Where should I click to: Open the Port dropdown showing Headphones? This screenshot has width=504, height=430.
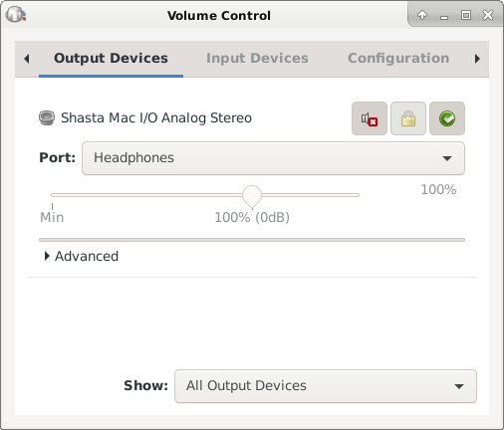pos(273,158)
